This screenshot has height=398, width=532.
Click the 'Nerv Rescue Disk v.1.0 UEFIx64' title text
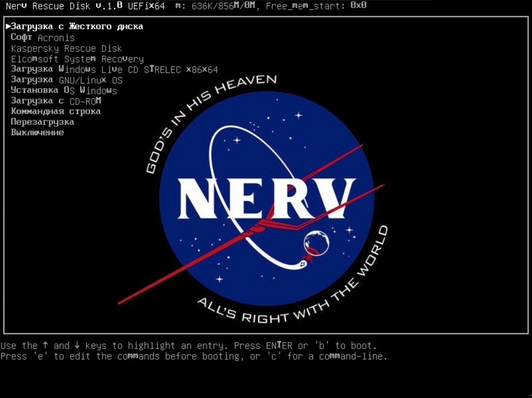(85, 6)
